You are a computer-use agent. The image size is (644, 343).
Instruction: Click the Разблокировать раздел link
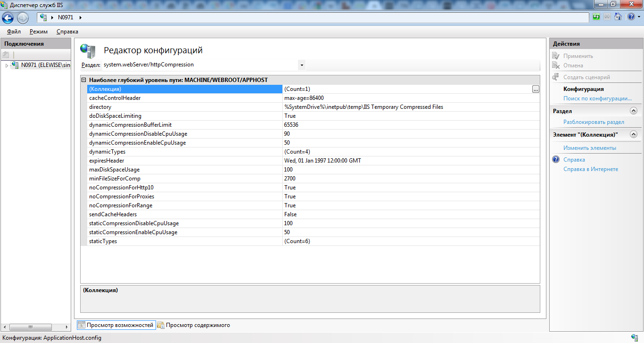pyautogui.click(x=594, y=122)
